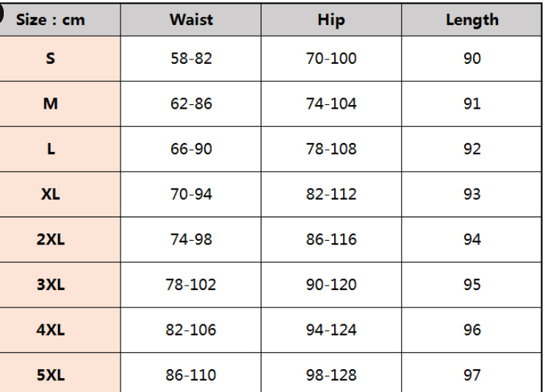Viewport: 545px width, 392px height.
Task: Click the waist cell showing 70-94
Action: pyautogui.click(x=191, y=195)
